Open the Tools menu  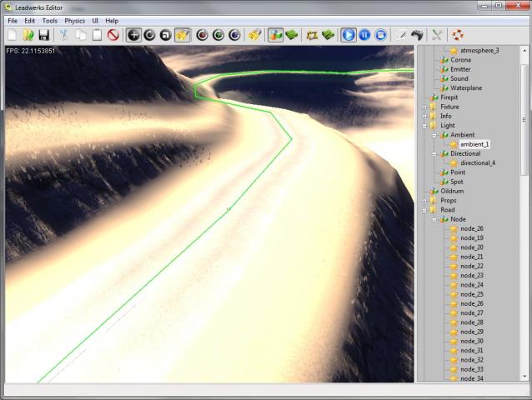click(x=50, y=20)
